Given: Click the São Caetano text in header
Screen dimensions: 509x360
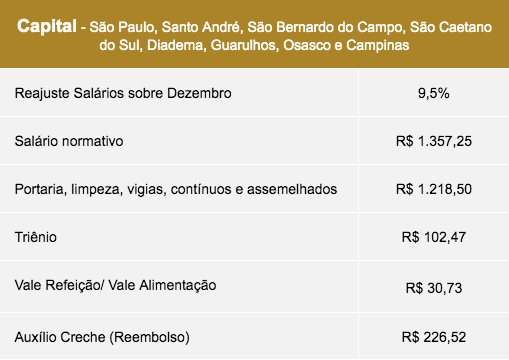Looking at the screenshot, I should (x=451, y=27).
